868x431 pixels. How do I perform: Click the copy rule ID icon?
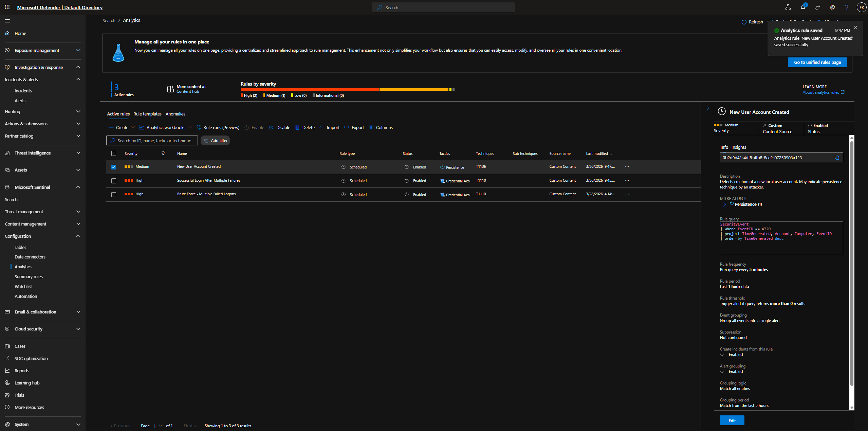pyautogui.click(x=837, y=158)
